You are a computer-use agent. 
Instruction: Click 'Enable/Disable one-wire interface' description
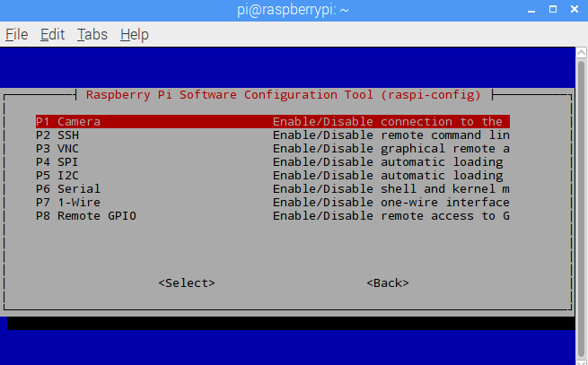pos(391,203)
